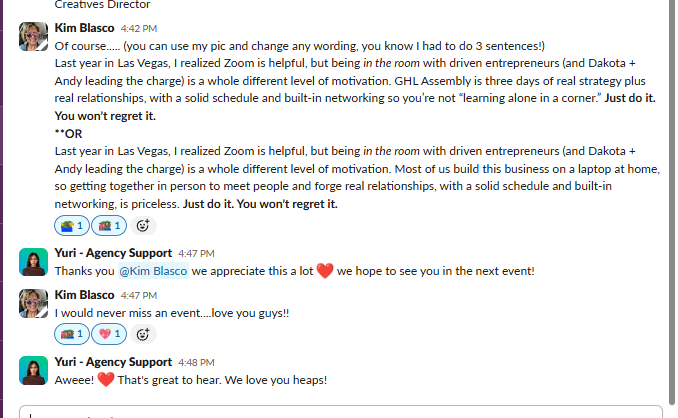Click Kim Blasco's avatar on the 4:42 PM message
This screenshot has width=678, height=418.
click(x=33, y=35)
